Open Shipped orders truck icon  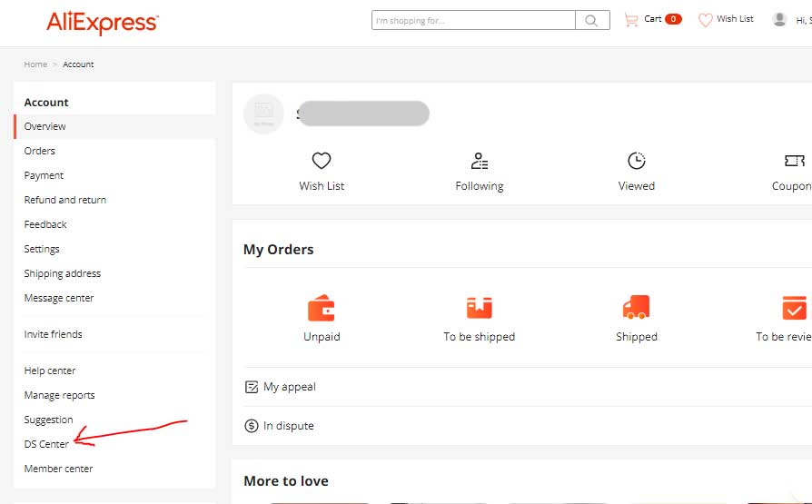tap(636, 307)
